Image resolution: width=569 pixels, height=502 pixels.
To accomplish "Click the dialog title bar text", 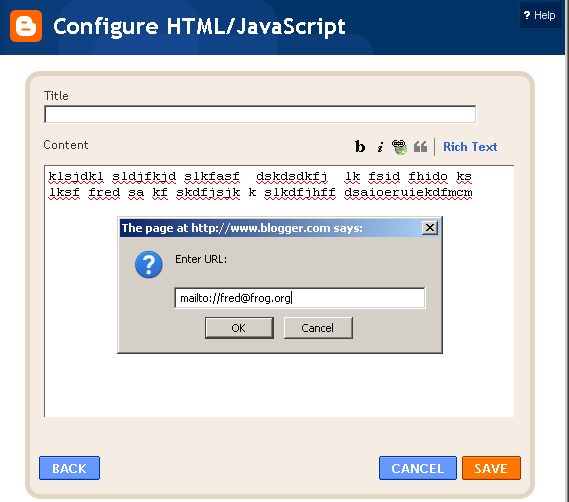I will 242,228.
